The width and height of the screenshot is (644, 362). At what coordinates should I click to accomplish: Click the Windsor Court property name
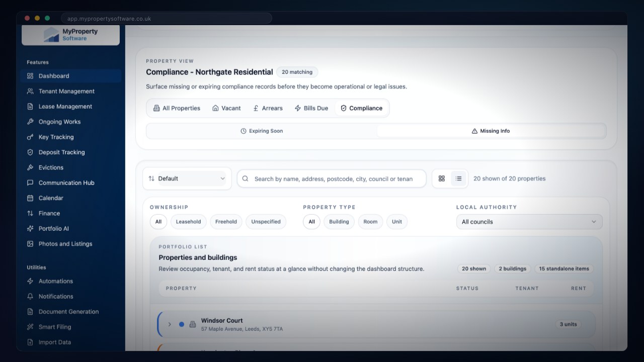tap(222, 320)
